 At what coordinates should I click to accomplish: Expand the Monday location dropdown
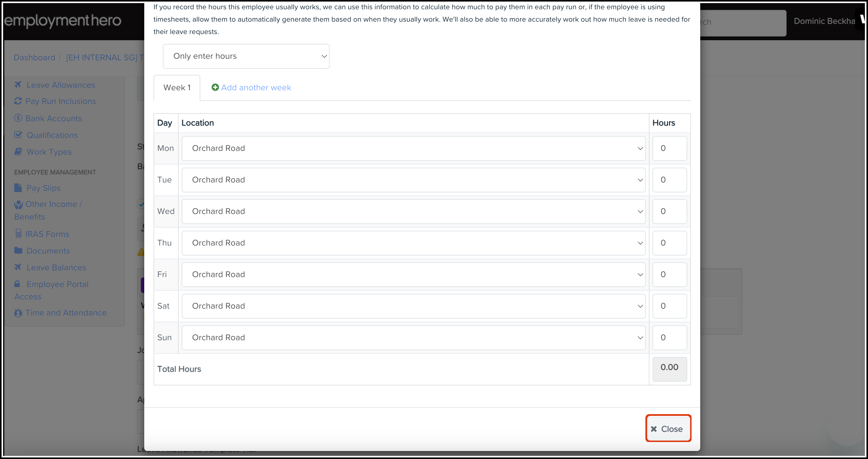pos(413,148)
